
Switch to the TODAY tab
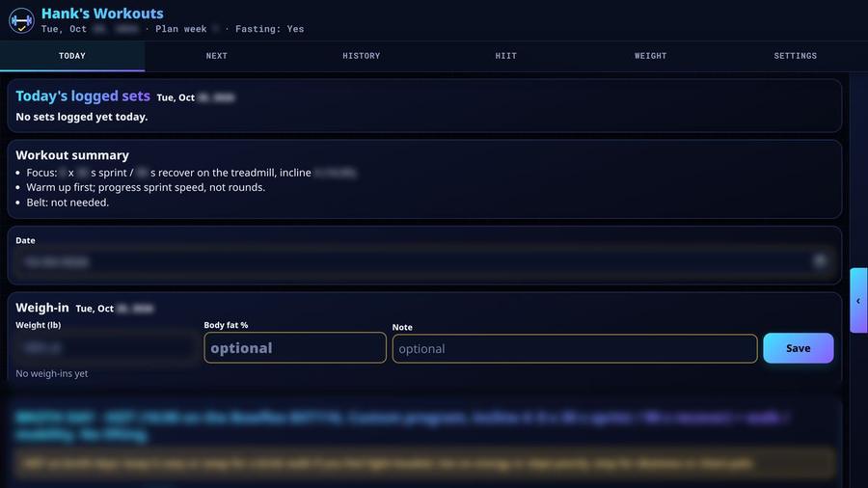(x=72, y=56)
